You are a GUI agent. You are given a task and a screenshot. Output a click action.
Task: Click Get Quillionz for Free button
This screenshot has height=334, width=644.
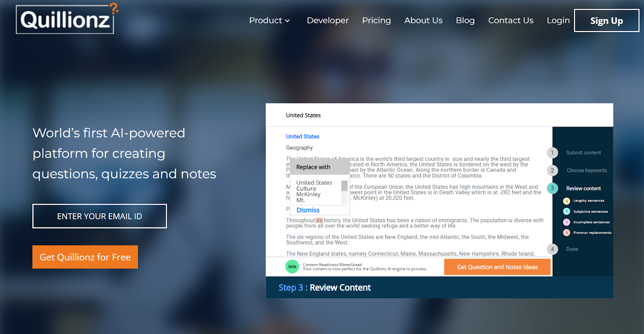click(85, 257)
